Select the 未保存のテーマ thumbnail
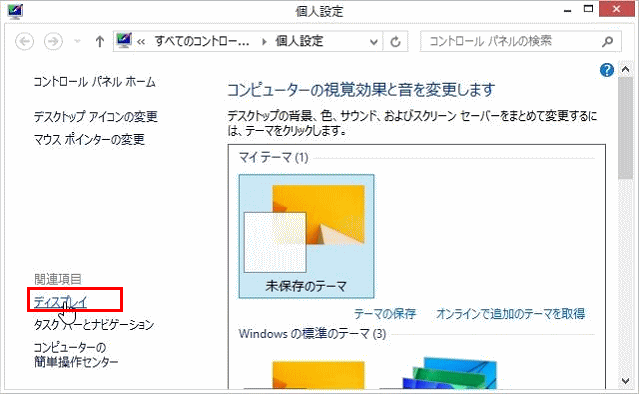 [x=306, y=236]
